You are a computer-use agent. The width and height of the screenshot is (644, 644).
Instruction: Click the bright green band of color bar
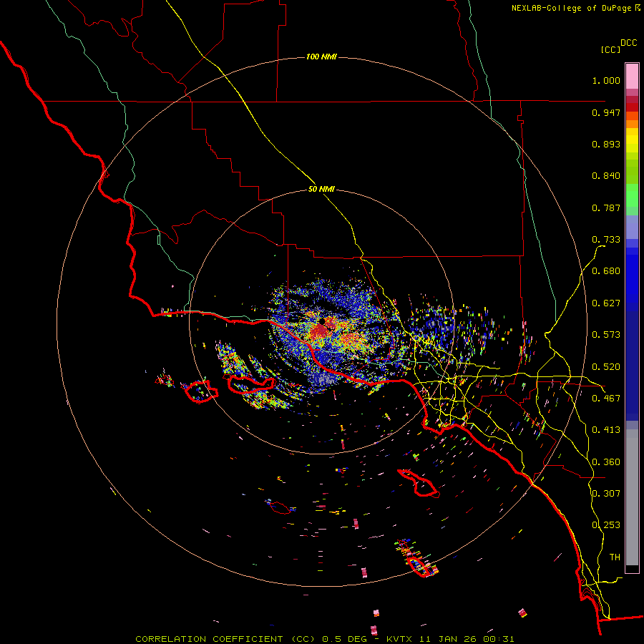coord(632,195)
